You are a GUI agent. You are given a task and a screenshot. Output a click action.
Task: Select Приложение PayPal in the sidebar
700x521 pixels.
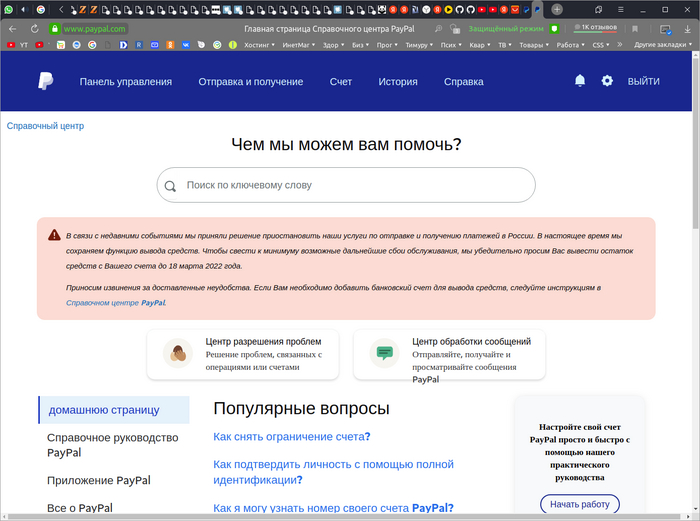pos(99,480)
